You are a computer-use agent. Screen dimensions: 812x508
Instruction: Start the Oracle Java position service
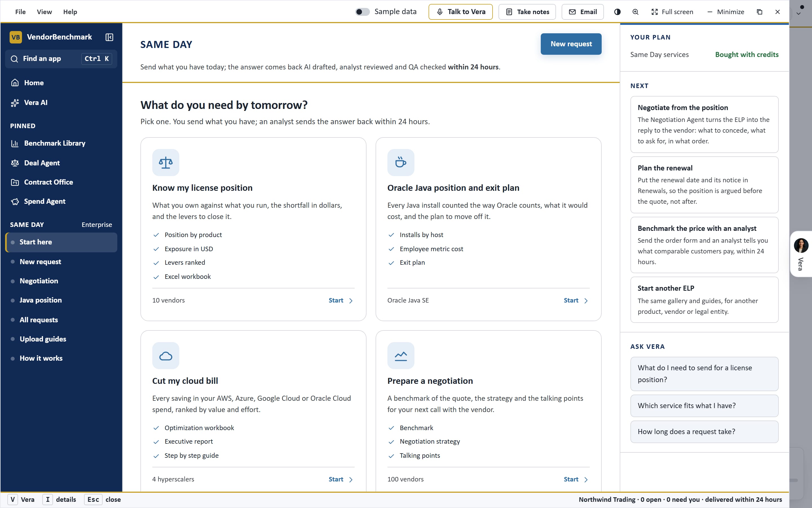pyautogui.click(x=576, y=300)
